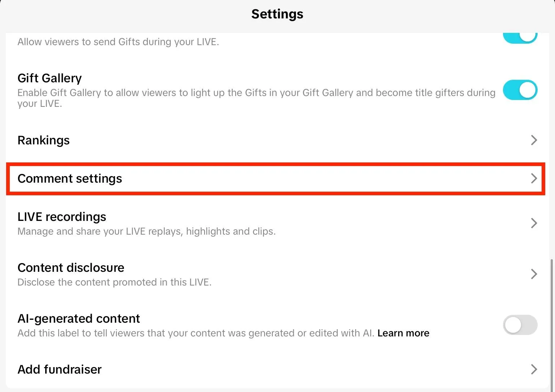Tap the 'Manage and share your LIVE replays' description
The image size is (555, 392).
(x=146, y=231)
